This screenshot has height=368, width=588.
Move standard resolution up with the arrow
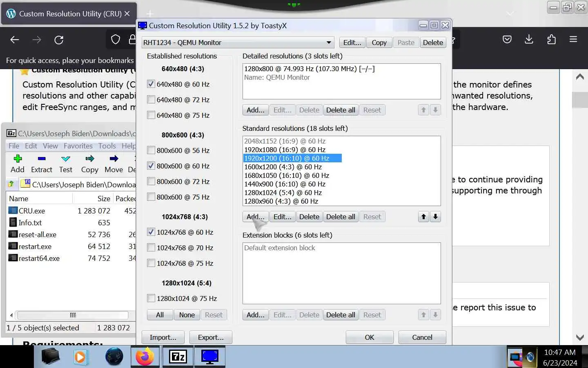(423, 217)
